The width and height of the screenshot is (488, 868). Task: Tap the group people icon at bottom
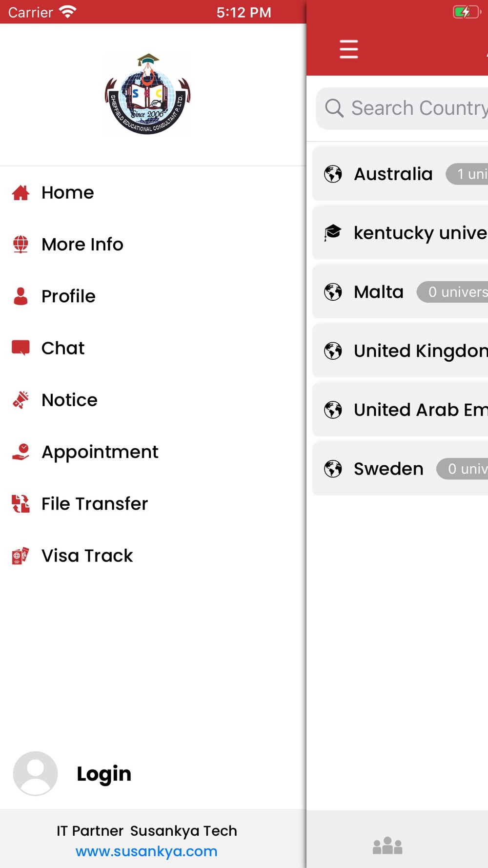coord(387,846)
